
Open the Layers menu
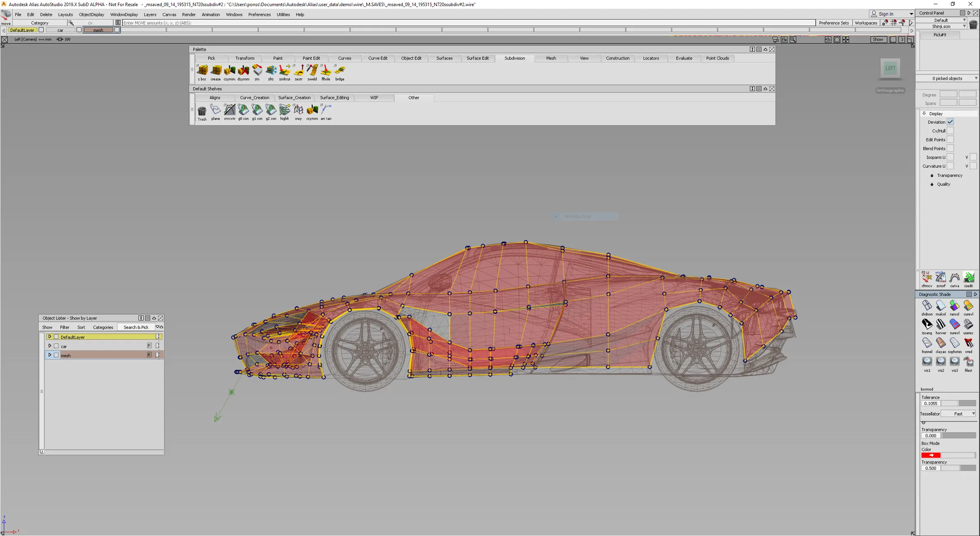pos(150,15)
